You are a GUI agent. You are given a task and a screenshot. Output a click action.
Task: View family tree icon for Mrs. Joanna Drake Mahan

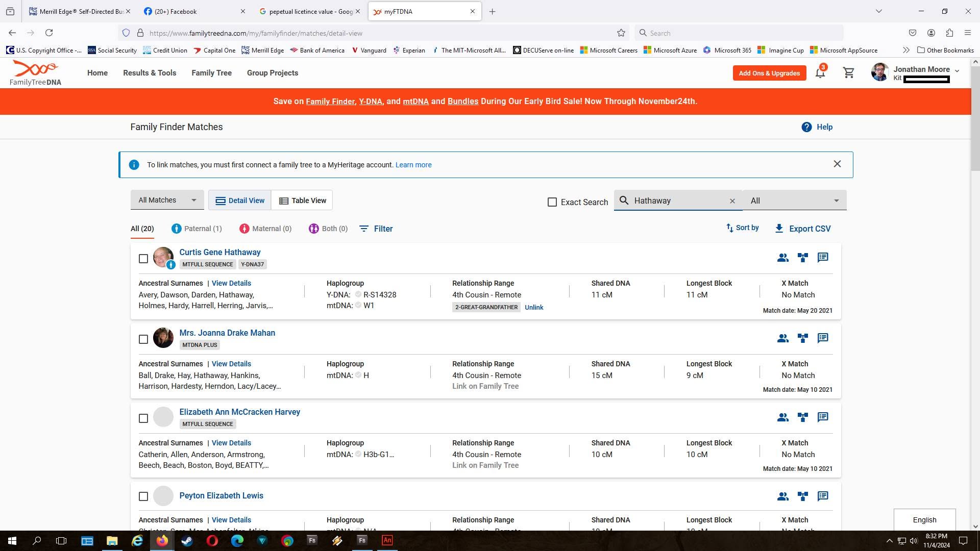click(x=803, y=338)
